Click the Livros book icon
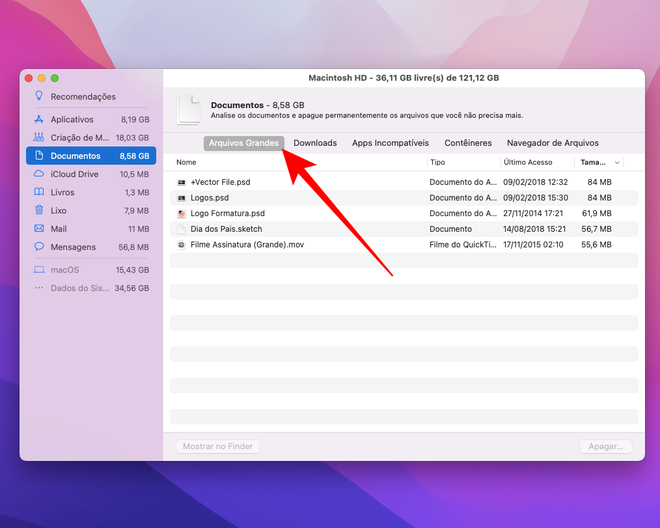660x528 pixels. 39,192
